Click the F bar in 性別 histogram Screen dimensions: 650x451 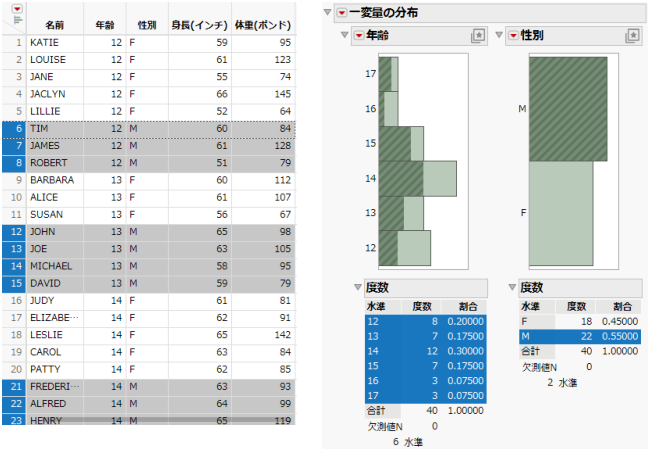click(x=561, y=213)
